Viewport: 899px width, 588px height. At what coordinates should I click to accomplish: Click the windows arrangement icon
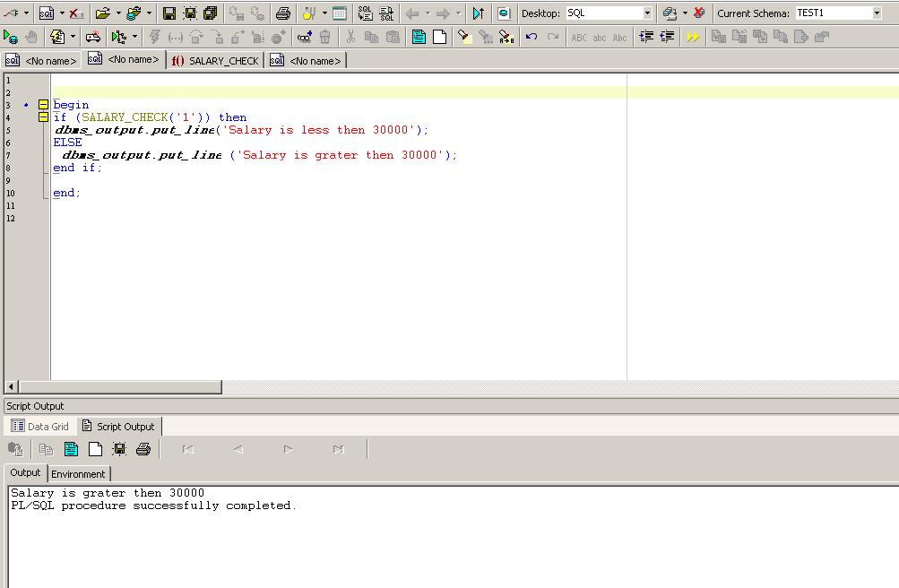670,13
